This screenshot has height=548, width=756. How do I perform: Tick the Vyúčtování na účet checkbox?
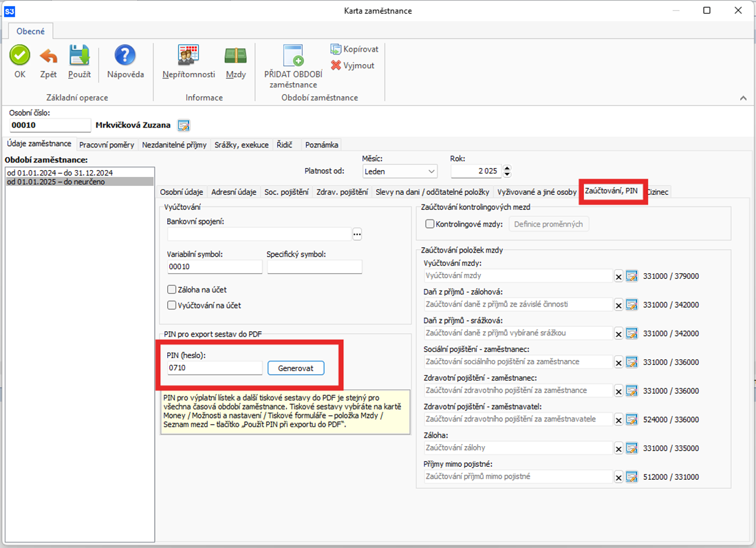(172, 305)
